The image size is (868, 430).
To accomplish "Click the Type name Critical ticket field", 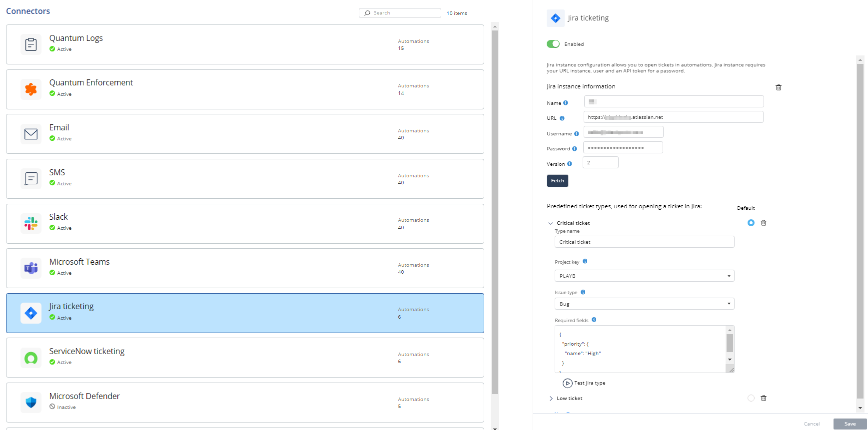I will pos(645,242).
